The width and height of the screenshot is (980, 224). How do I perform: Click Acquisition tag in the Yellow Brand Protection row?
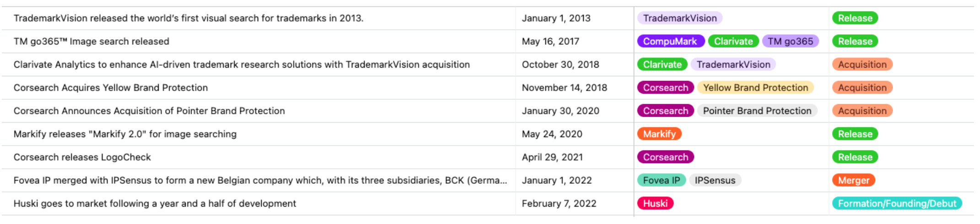pyautogui.click(x=862, y=88)
